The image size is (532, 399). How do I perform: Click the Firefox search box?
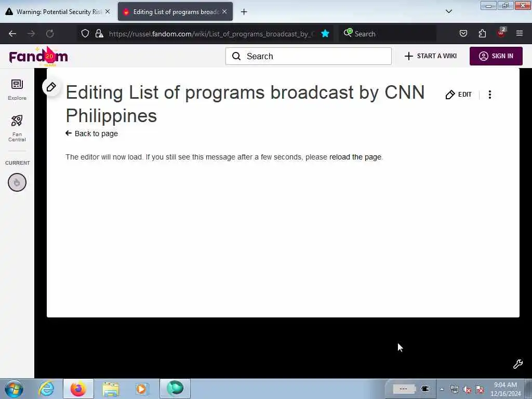click(387, 34)
